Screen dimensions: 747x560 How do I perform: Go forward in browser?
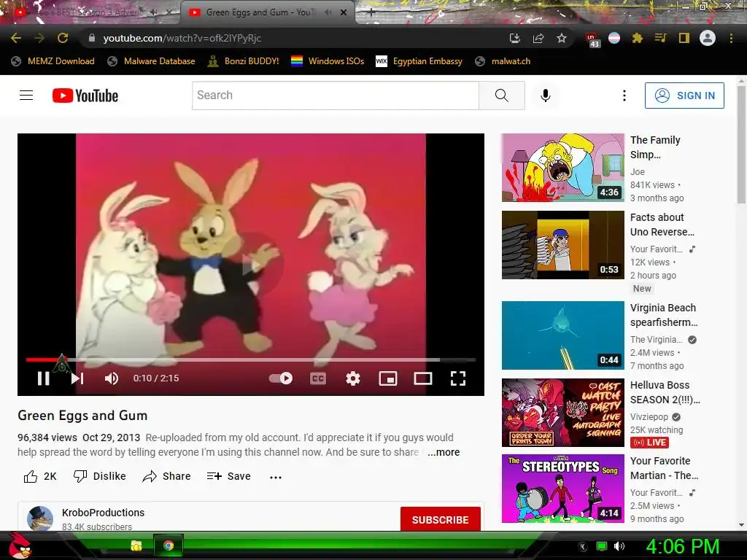[x=39, y=38]
